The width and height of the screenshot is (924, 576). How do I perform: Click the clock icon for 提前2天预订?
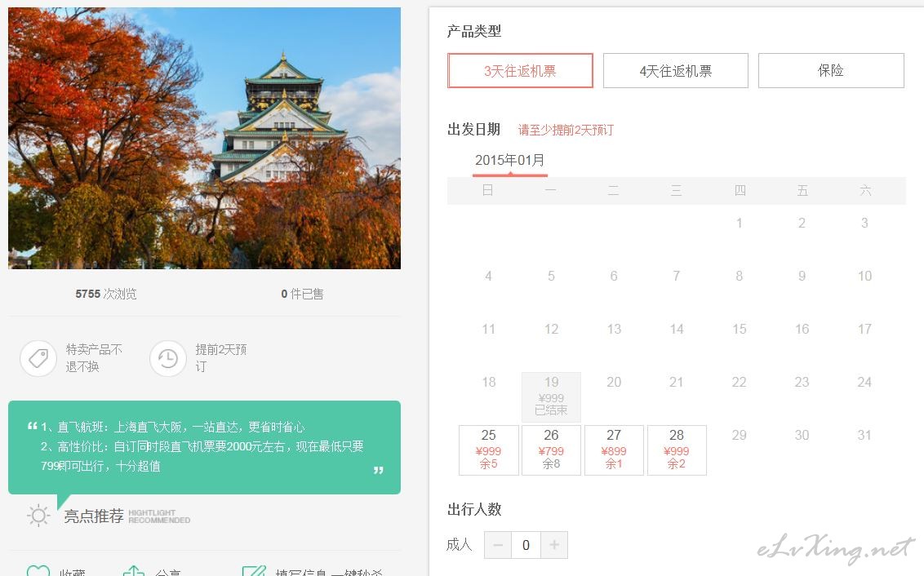pos(167,359)
